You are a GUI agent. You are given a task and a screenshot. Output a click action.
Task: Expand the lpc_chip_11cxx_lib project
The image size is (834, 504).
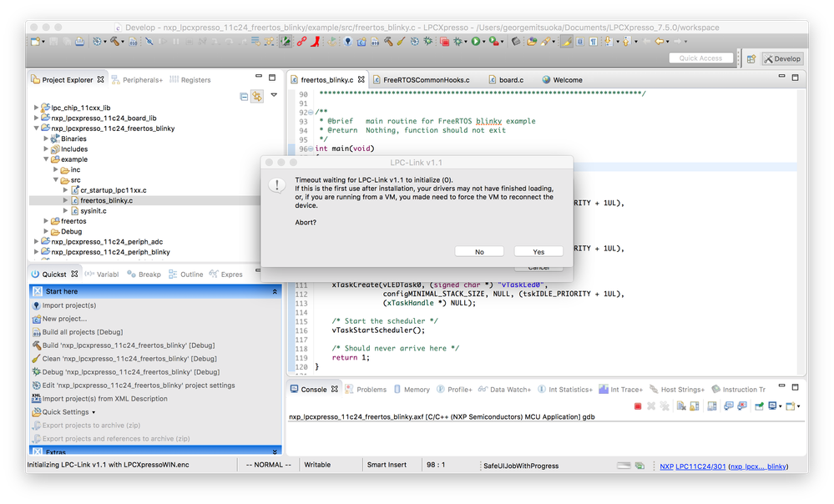(36, 108)
